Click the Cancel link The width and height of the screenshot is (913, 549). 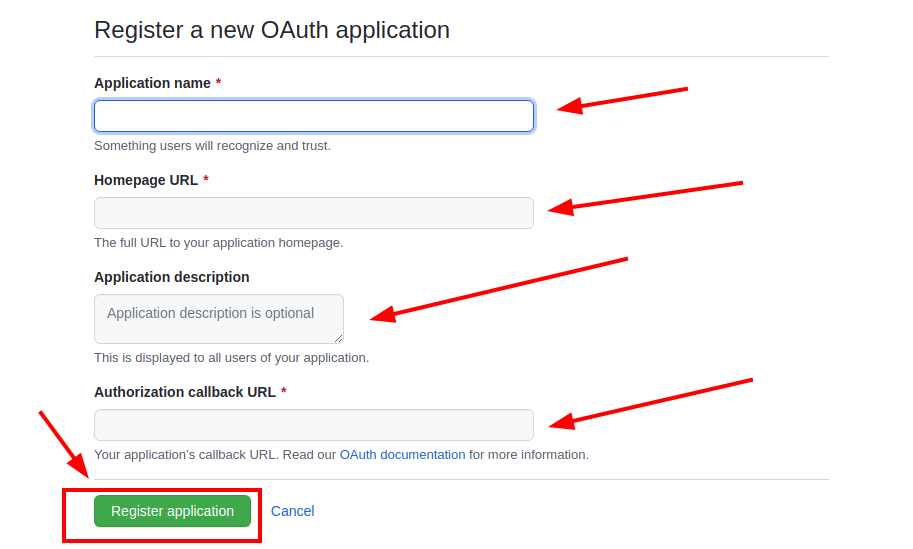(292, 511)
